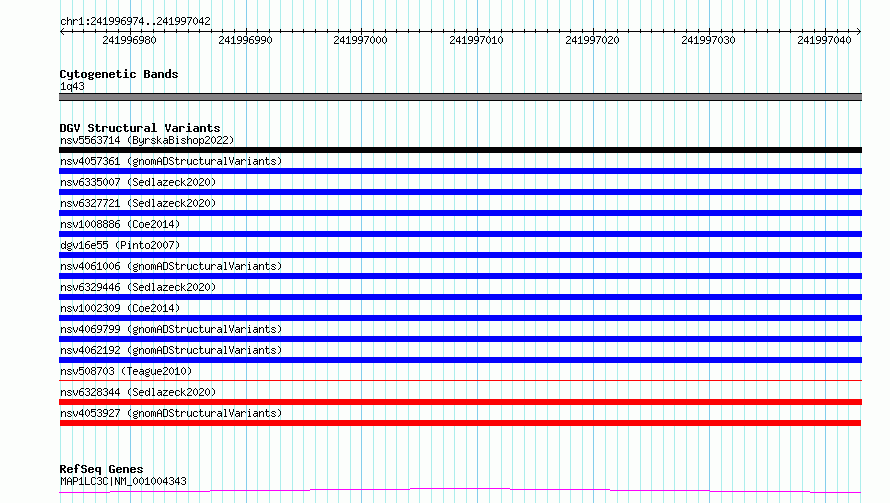Select ruler position 241996980
The height and width of the screenshot is (503, 890).
click(x=129, y=40)
